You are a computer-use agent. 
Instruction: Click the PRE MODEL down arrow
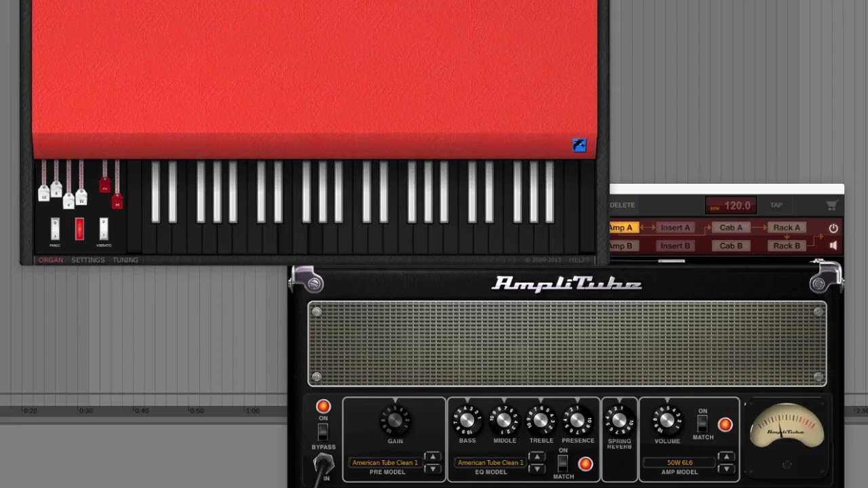tap(433, 469)
